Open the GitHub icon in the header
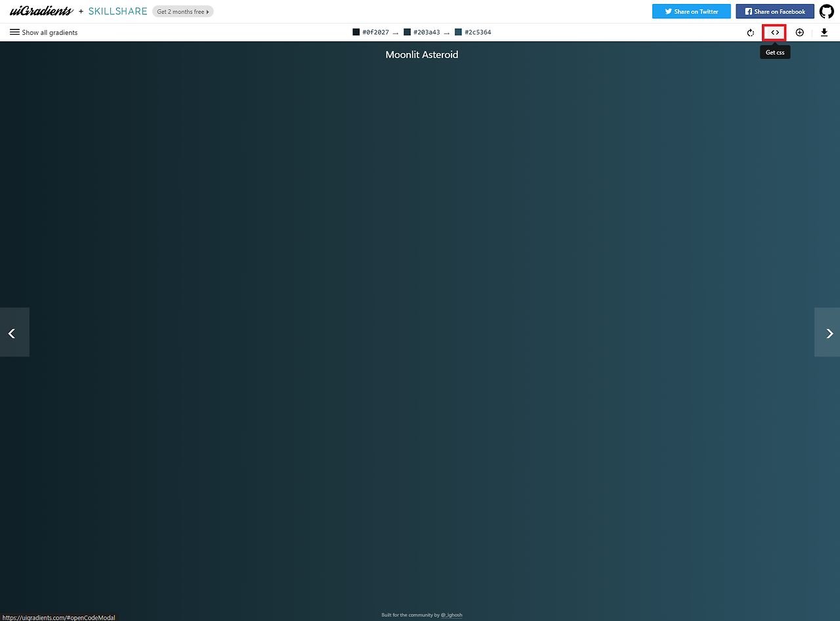The width and height of the screenshot is (840, 621). pos(826,11)
